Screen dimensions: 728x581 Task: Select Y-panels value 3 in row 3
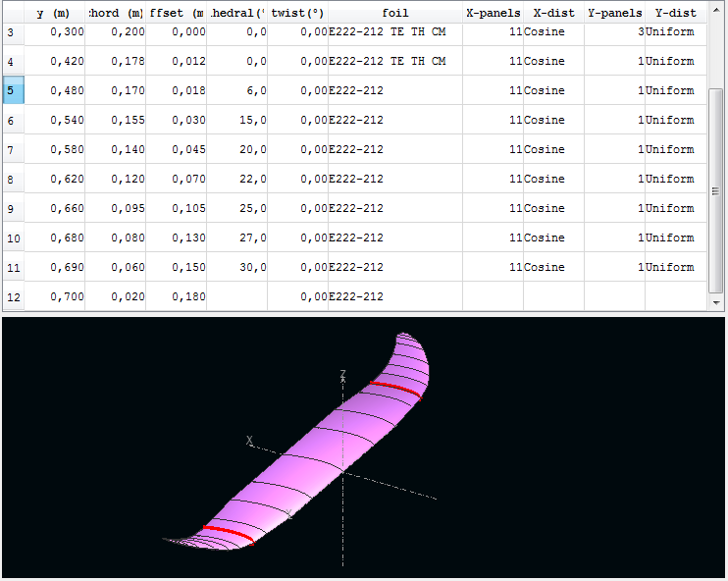pyautogui.click(x=614, y=31)
